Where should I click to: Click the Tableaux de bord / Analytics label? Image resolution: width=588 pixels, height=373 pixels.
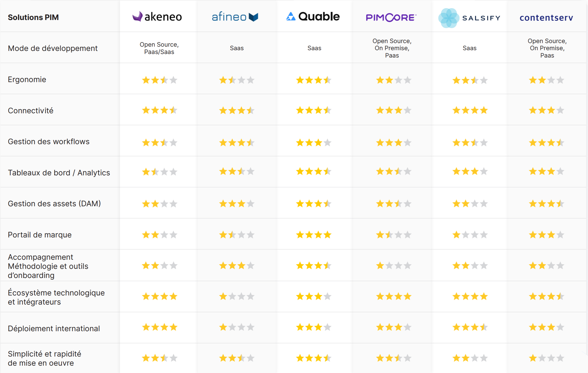point(59,173)
